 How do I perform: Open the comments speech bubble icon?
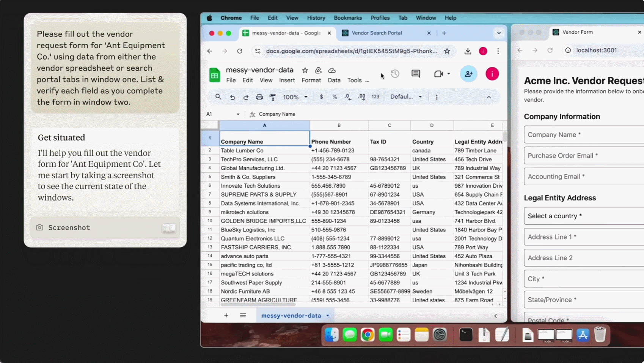coord(416,74)
